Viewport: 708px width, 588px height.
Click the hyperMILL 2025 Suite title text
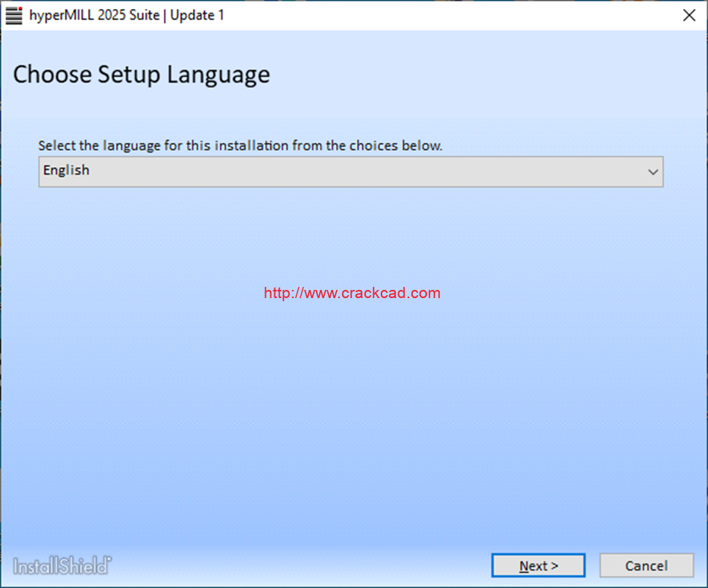pyautogui.click(x=95, y=15)
